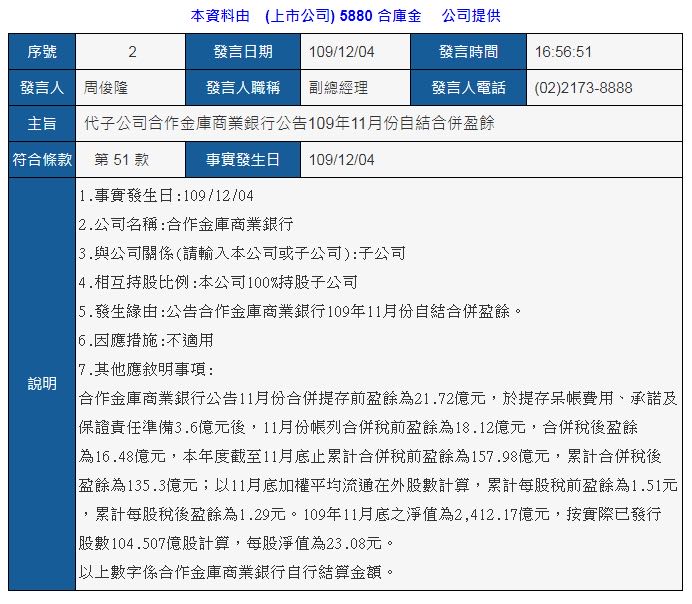Click the line mentioning 18.12億元

[x=358, y=427]
